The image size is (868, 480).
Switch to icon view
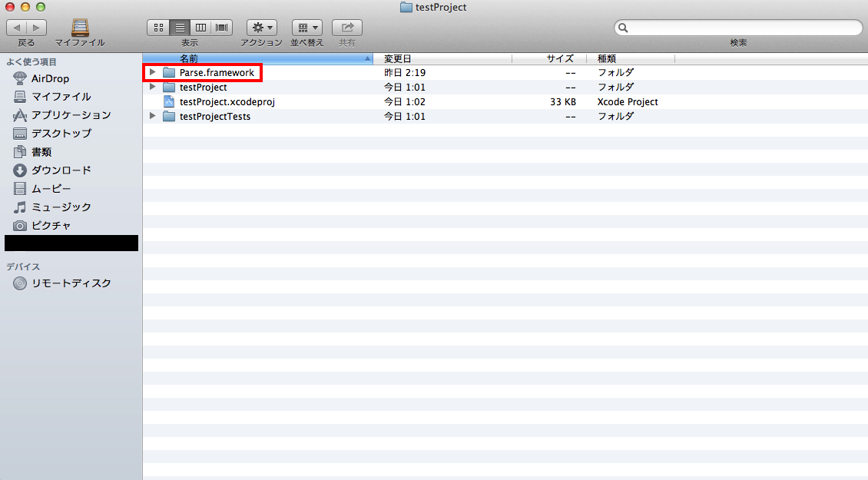point(158,28)
